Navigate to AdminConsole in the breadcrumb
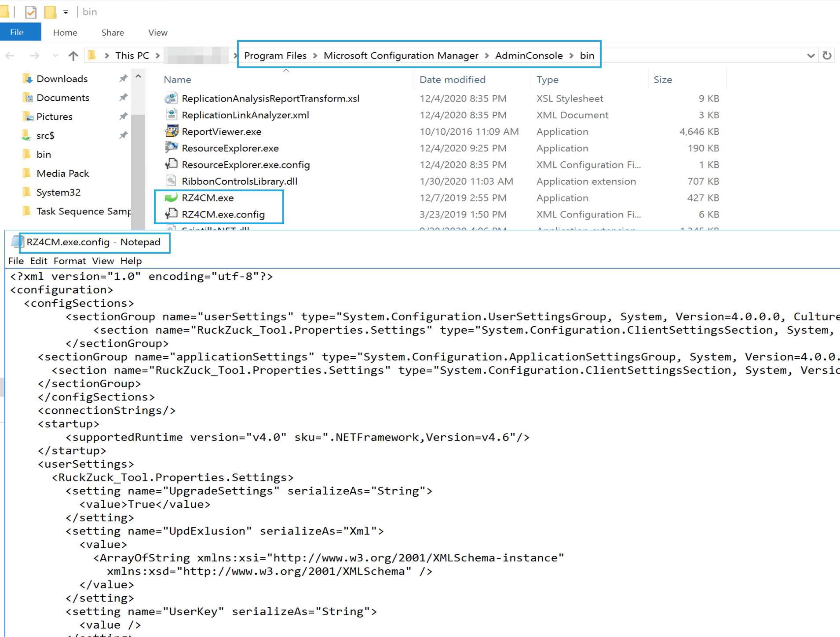This screenshot has width=840, height=637. tap(529, 56)
